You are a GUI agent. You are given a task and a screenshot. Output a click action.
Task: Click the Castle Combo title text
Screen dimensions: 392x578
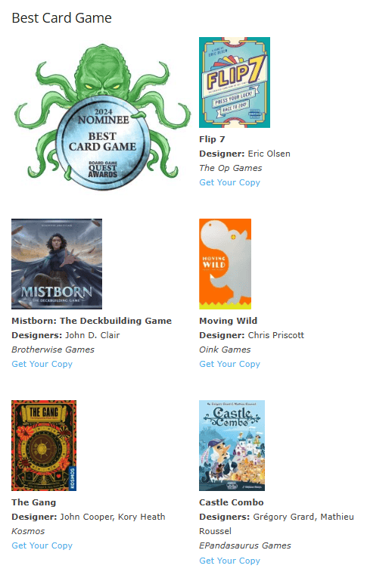tap(232, 502)
